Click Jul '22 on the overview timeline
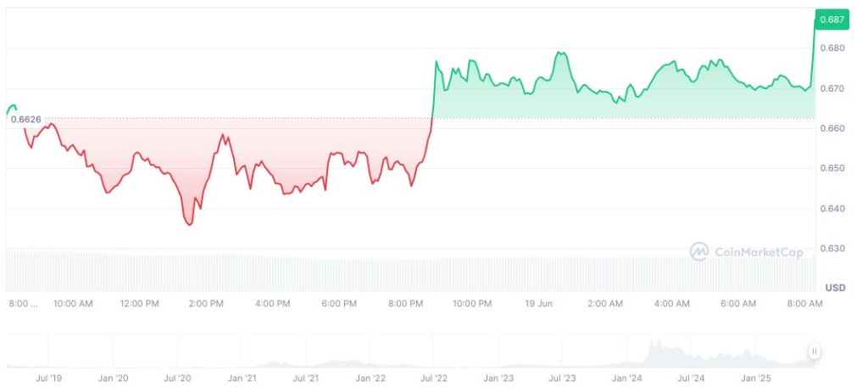 pos(435,378)
